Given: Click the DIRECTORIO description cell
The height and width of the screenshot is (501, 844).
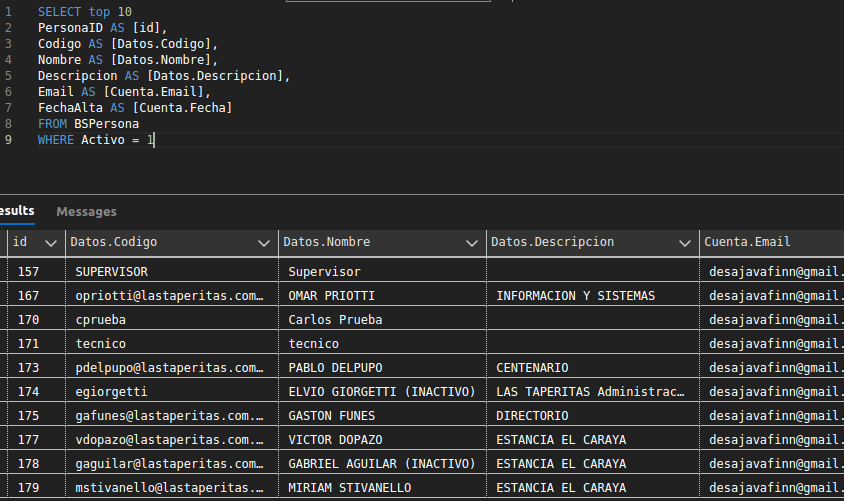Looking at the screenshot, I should pyautogui.click(x=532, y=415).
